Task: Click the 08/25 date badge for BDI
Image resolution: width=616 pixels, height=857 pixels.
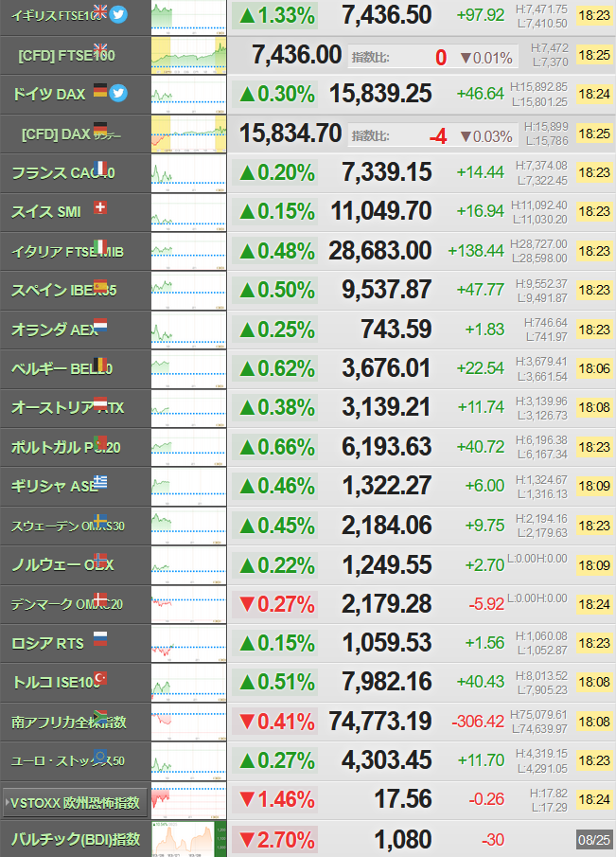Action: pos(594,840)
